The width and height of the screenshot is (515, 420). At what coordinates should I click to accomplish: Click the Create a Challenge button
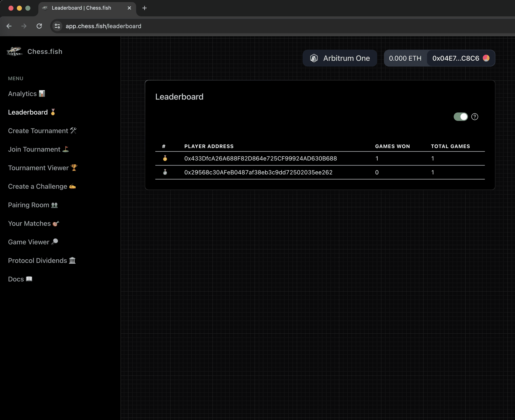click(x=42, y=186)
